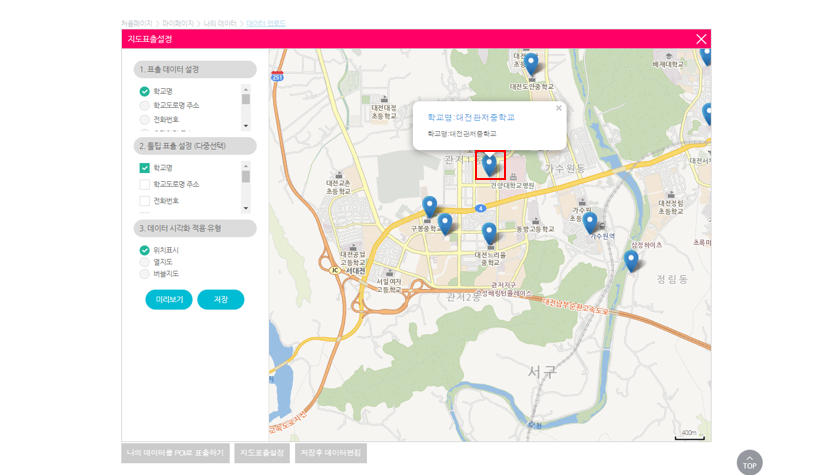Select the 위치표시 visualization option
Image resolution: width=834 pixels, height=475 pixels.
[x=144, y=250]
